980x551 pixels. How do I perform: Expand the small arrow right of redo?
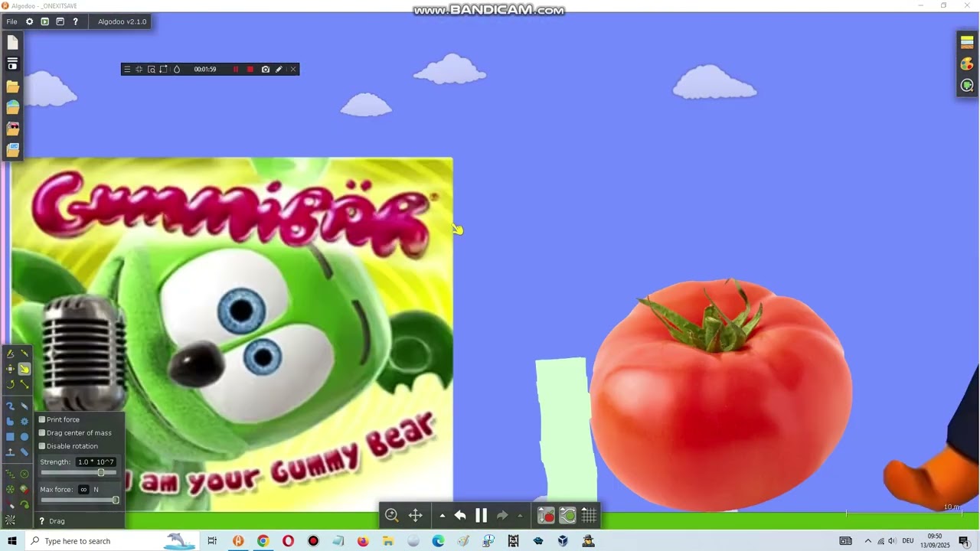(521, 516)
